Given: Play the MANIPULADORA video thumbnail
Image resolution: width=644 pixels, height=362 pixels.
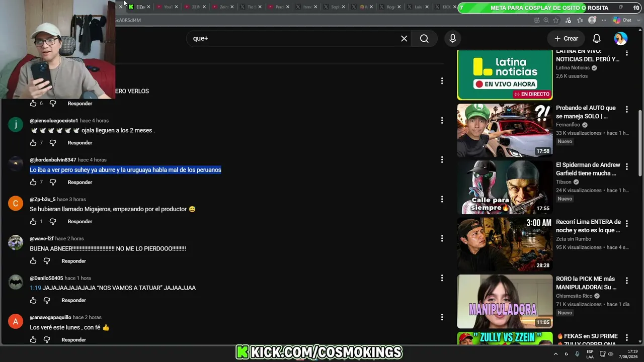Looking at the screenshot, I should click(x=505, y=301).
